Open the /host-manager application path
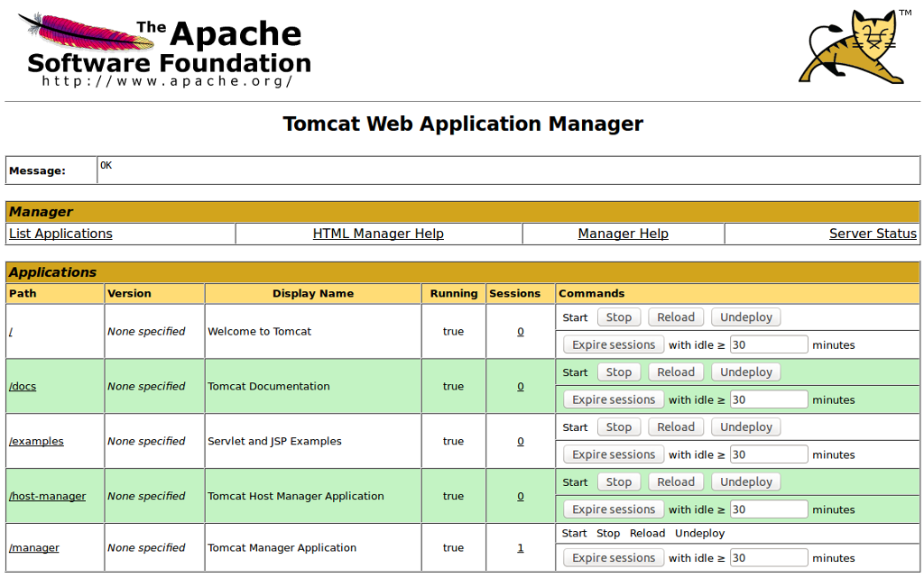924x578 pixels. tap(47, 496)
